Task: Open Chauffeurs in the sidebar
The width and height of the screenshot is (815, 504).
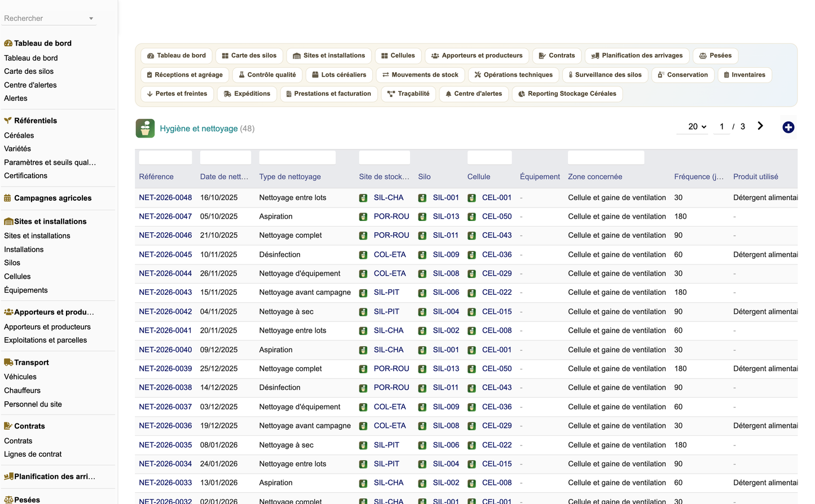Action: (x=23, y=391)
